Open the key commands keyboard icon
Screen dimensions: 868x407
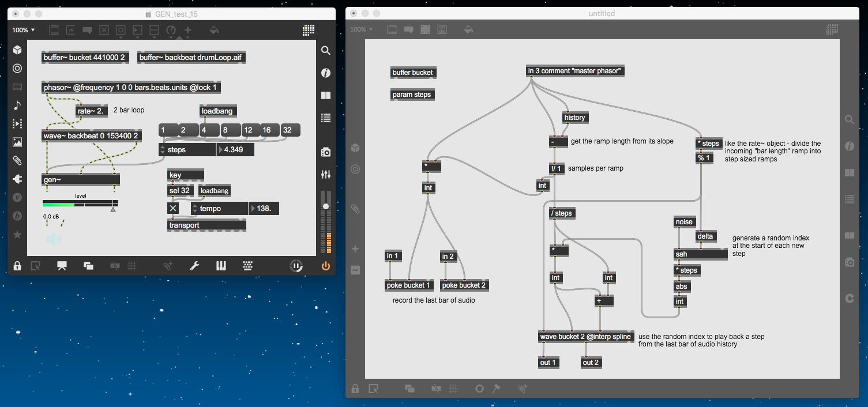248,266
